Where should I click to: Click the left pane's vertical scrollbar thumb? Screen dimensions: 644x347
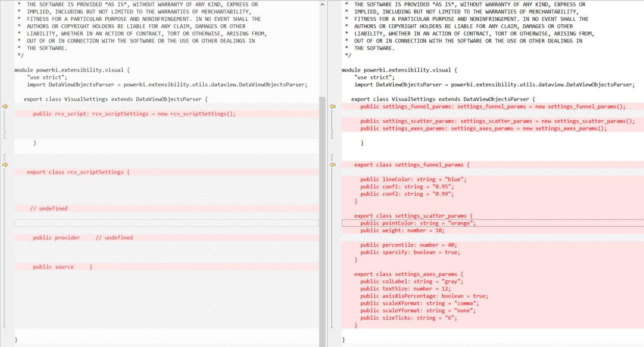(322, 221)
